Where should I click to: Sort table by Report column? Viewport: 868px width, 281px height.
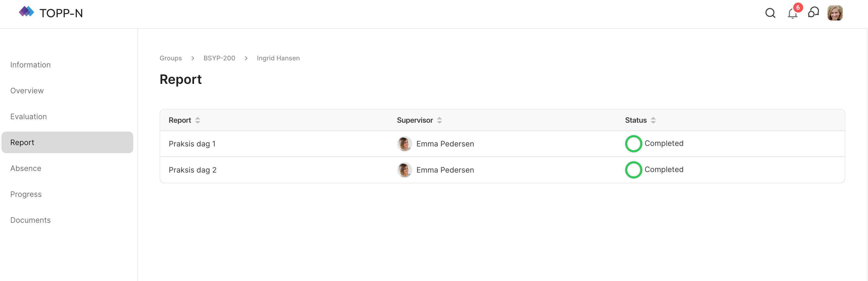[x=197, y=120]
